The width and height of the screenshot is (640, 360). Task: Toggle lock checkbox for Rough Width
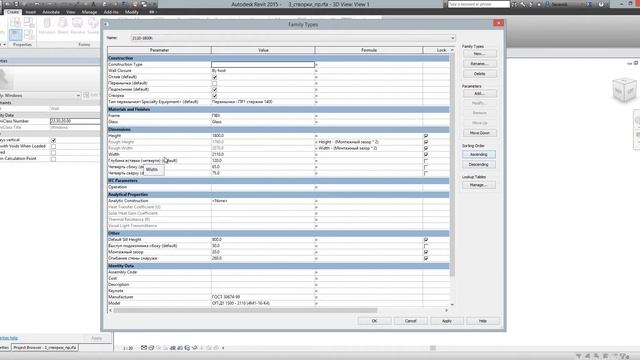pos(426,148)
